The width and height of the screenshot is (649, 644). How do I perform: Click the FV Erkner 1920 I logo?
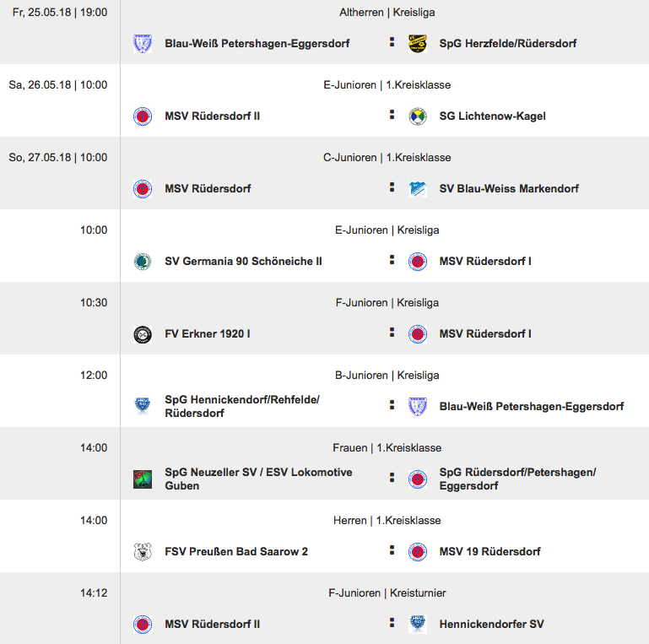point(143,334)
